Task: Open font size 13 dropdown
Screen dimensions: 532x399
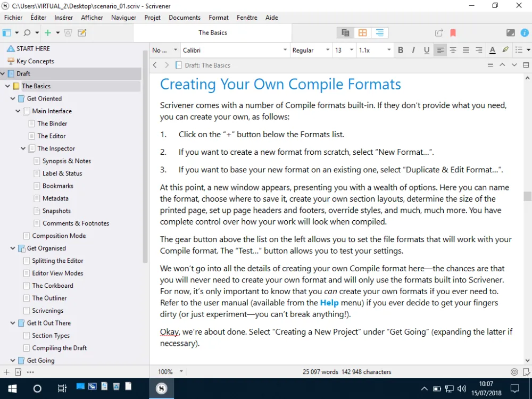Action: pos(344,50)
